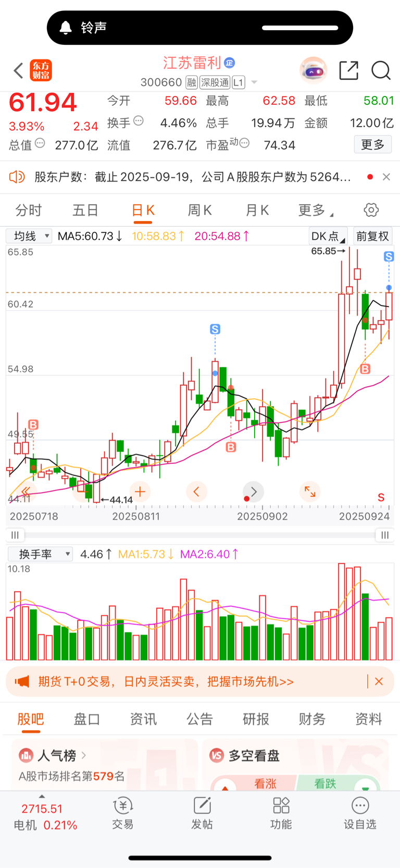
Task: Move chart left with left chevron
Action: (196, 491)
